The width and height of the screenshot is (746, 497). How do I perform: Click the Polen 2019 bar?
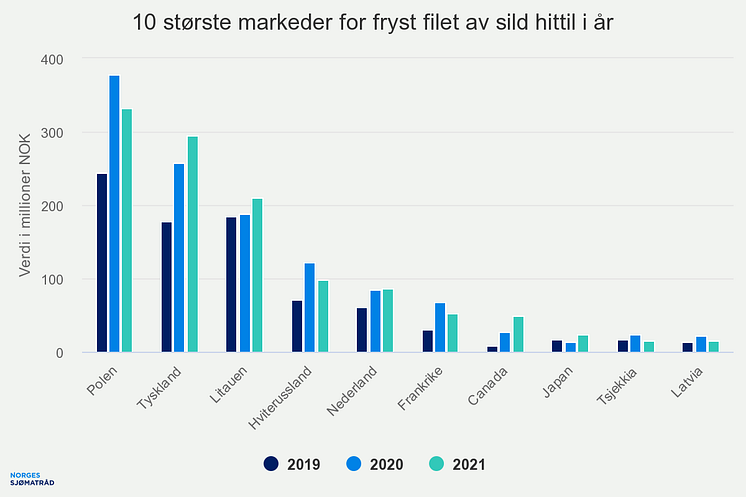click(101, 263)
